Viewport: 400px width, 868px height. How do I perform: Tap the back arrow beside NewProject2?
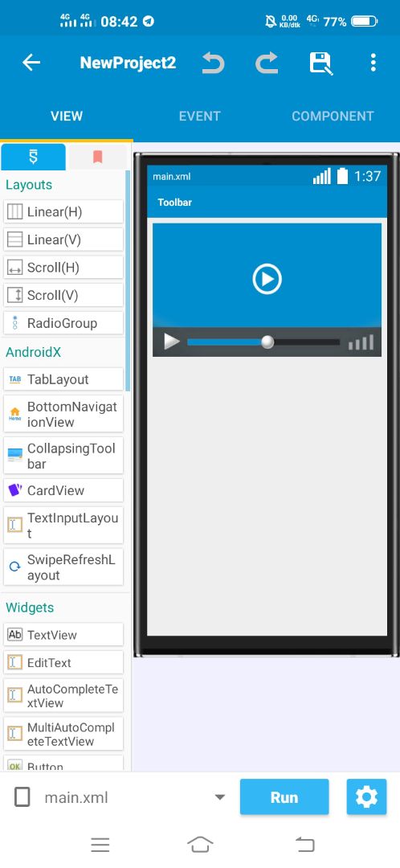pos(31,63)
